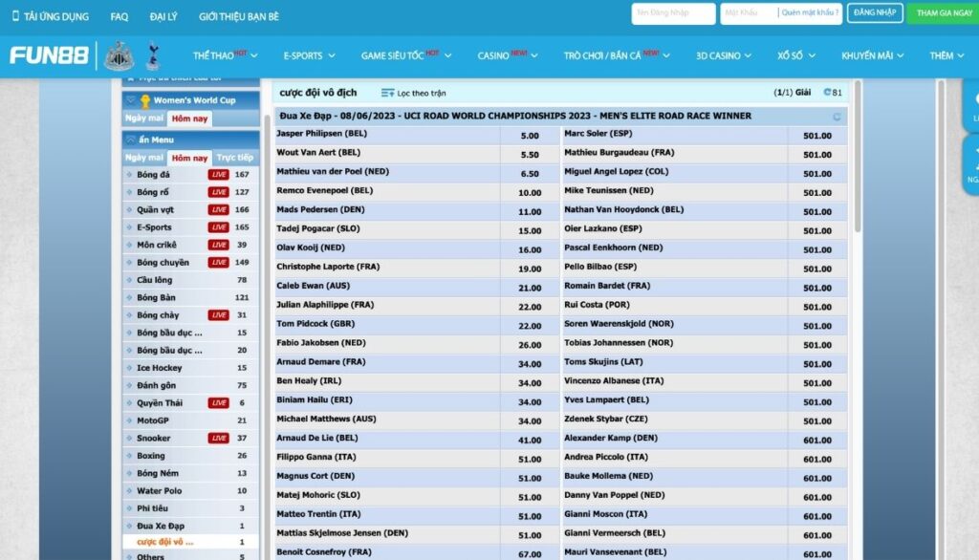
Task: Click the FUN88 logo
Action: coord(49,55)
